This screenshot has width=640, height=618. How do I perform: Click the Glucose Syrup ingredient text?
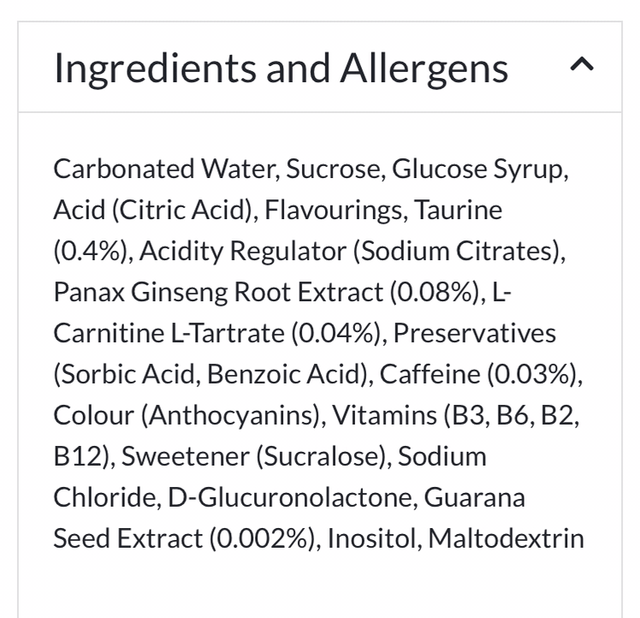[x=478, y=169]
